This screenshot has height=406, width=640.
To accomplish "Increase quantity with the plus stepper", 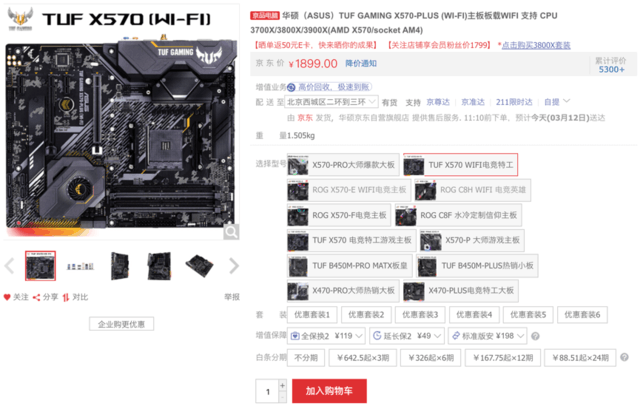I will tap(282, 385).
